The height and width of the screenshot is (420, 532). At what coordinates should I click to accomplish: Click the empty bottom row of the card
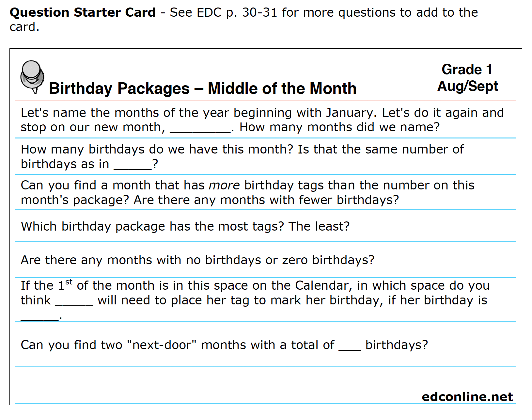[x=265, y=385]
